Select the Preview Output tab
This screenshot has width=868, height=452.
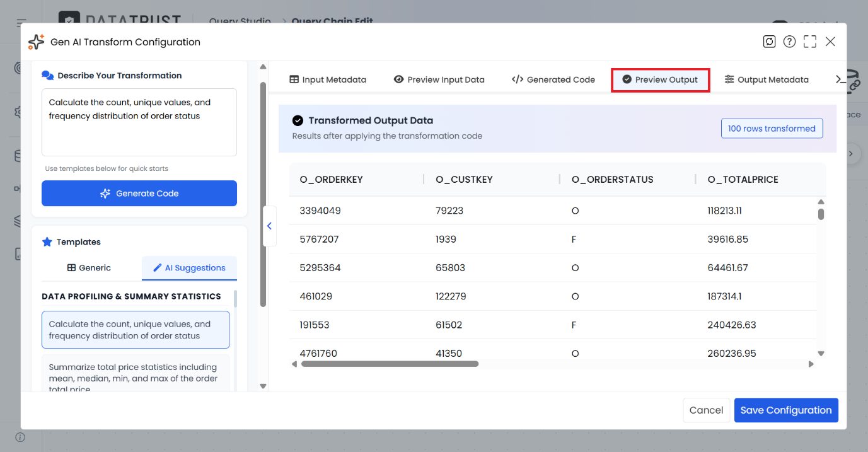point(660,80)
